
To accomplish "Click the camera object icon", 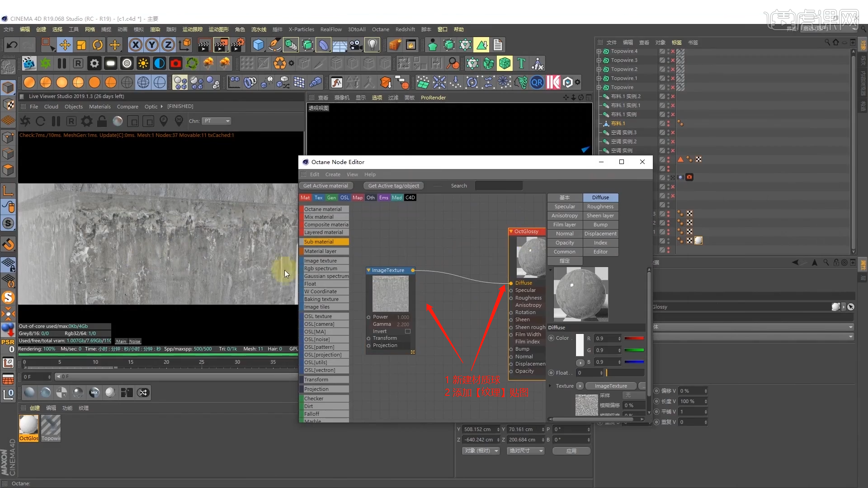I will [x=356, y=45].
